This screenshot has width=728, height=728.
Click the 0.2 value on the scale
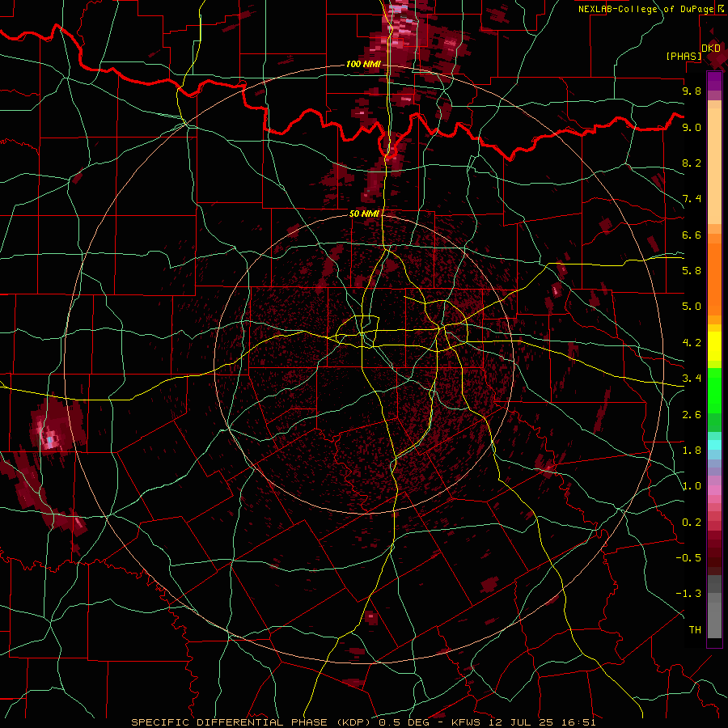[692, 523]
